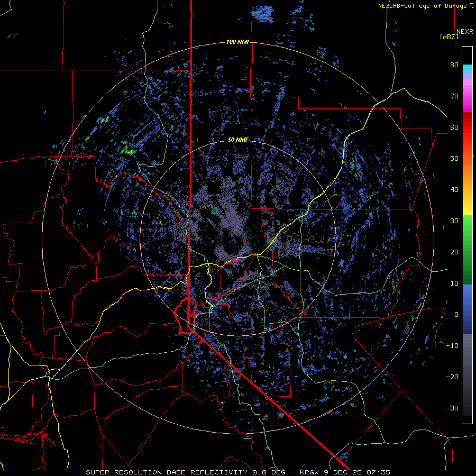Click the 07:35 timestamp in the caption
Image resolution: width=476 pixels, height=476 pixels.
click(x=378, y=472)
